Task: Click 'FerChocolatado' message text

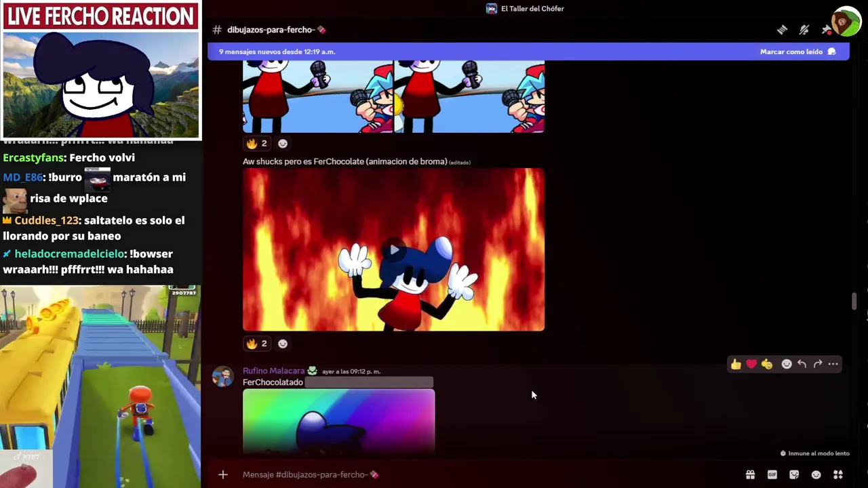Action: (273, 382)
